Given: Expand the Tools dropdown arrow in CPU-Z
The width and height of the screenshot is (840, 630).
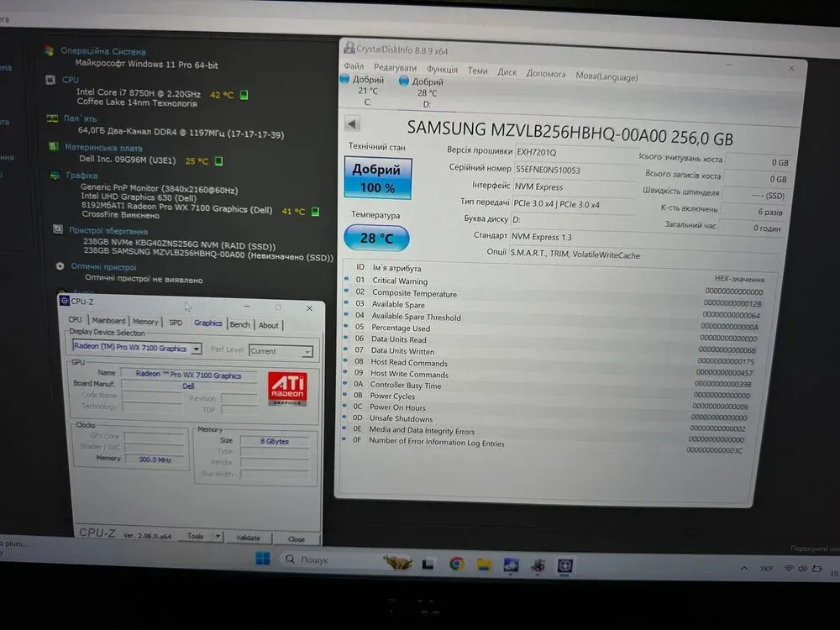Looking at the screenshot, I should pyautogui.click(x=218, y=536).
